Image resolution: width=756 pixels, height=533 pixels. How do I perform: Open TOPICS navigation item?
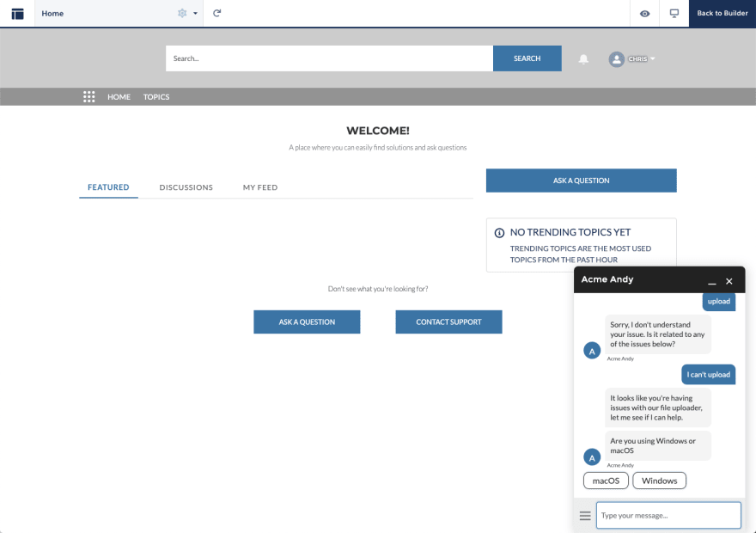[x=156, y=97]
